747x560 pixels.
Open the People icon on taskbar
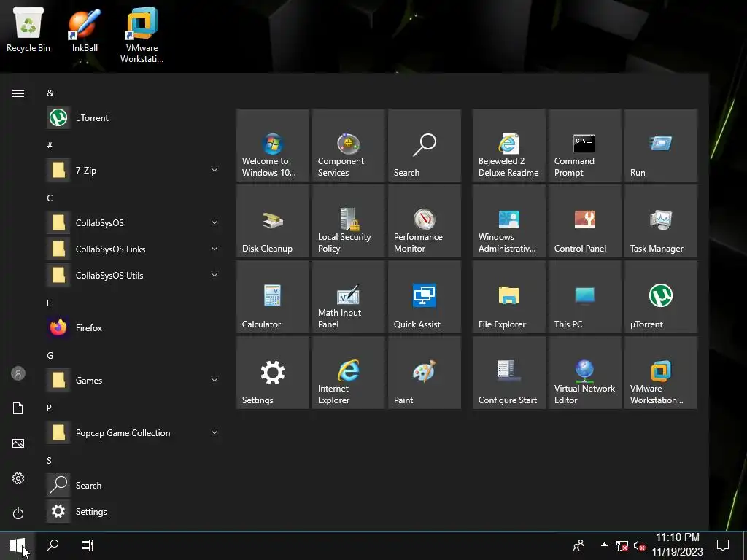coord(578,545)
